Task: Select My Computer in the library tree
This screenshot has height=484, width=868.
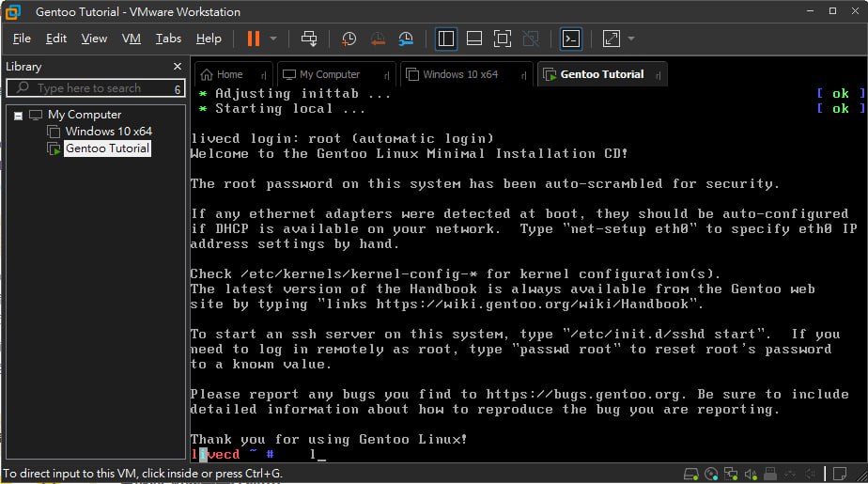Action: click(x=85, y=115)
